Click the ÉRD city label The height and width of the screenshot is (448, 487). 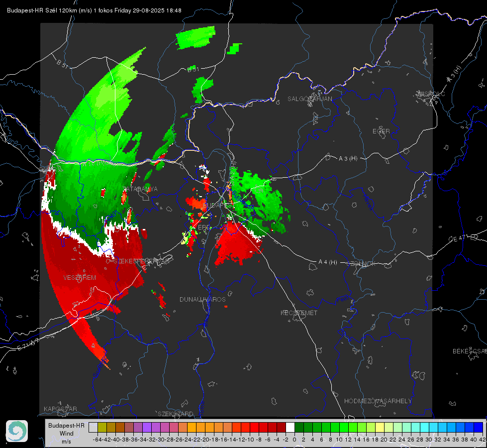pos(203,227)
